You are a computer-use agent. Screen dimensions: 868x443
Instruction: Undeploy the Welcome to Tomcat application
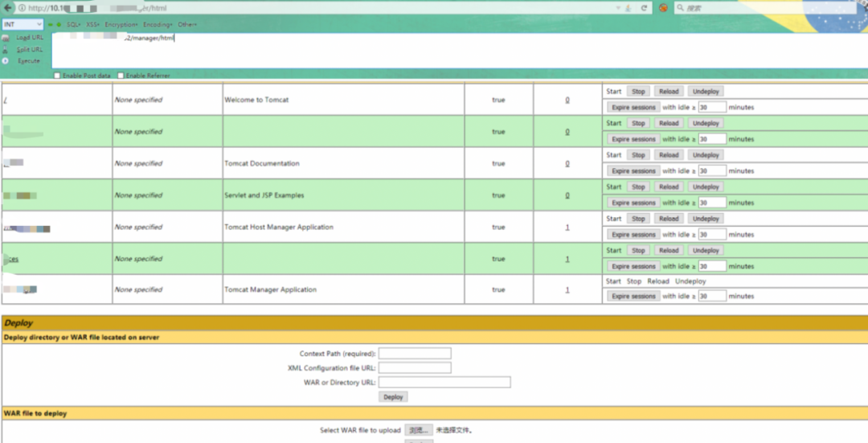click(x=706, y=92)
